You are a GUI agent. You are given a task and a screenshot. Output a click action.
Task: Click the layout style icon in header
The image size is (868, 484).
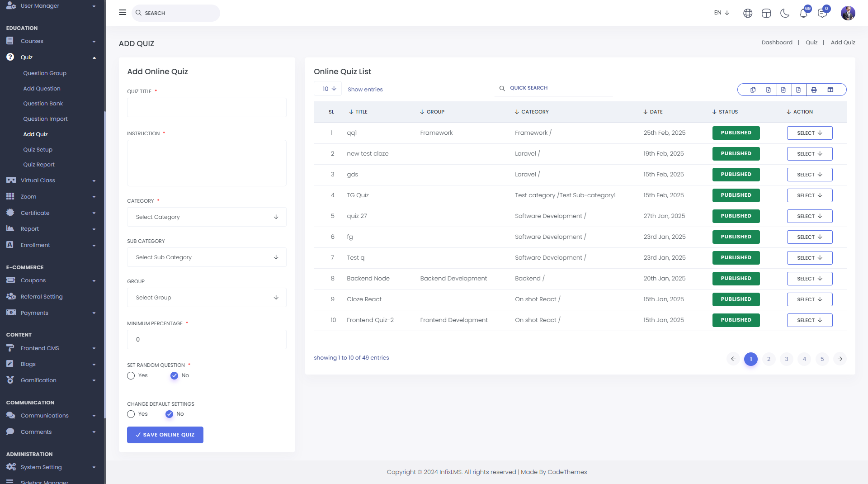click(766, 13)
